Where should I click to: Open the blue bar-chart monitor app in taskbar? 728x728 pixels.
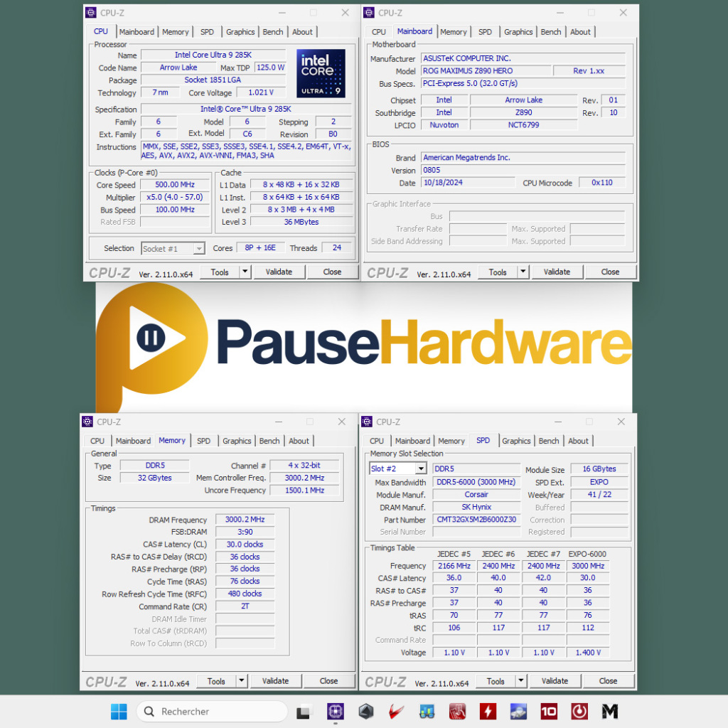click(x=427, y=711)
